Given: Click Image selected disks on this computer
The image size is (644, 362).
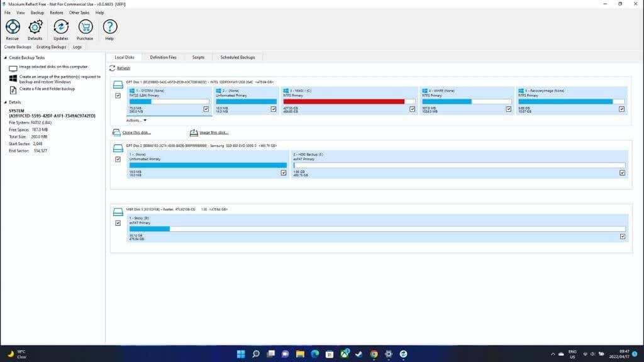Looking at the screenshot, I should click(53, 67).
